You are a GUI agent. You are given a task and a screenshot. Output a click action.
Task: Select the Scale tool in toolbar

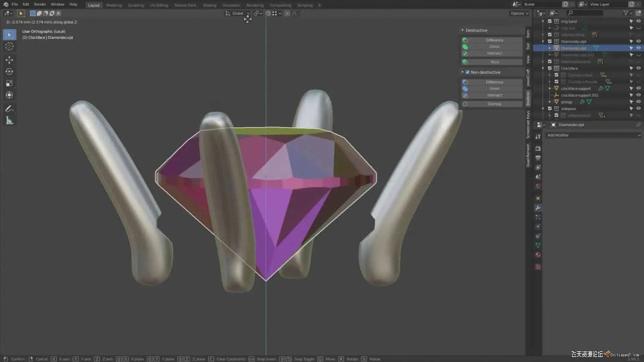(9, 83)
